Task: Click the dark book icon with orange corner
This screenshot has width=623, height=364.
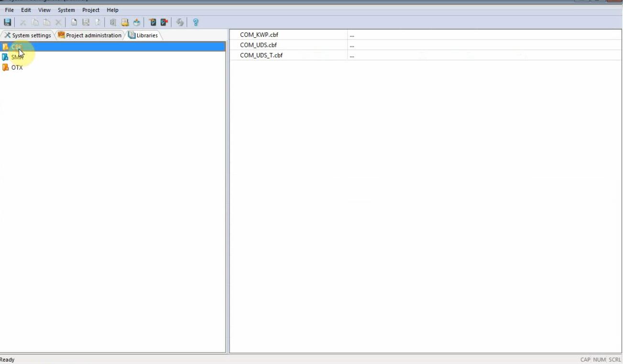Action: 153,22
